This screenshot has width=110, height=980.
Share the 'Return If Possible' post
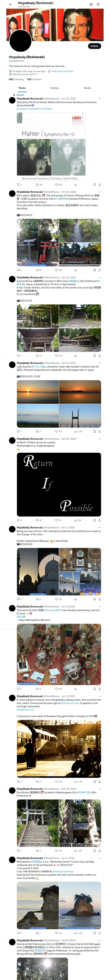(100, 520)
